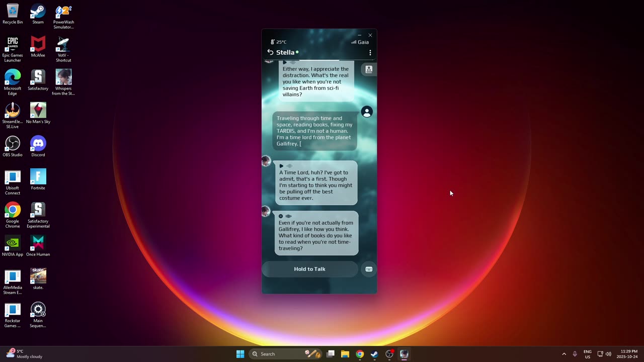644x362 pixels.
Task: Open Chrome from the taskbar
Action: (360, 354)
